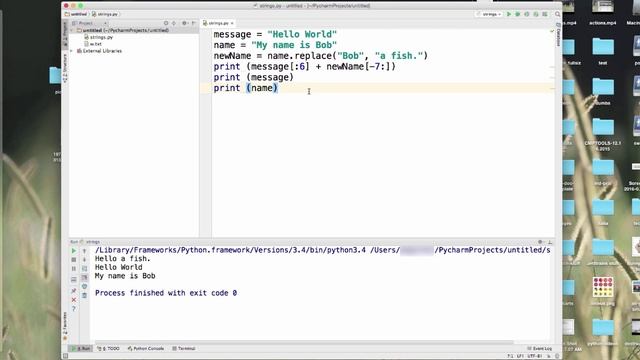Stop the process in the Run panel
Image resolution: width=640 pixels, height=360 pixels.
click(x=74, y=260)
